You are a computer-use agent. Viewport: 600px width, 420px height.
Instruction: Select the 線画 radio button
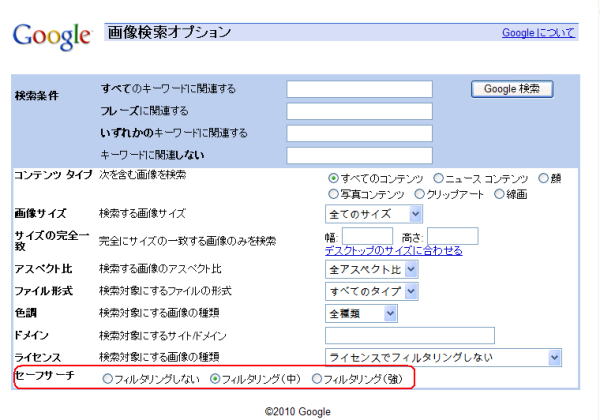point(499,194)
